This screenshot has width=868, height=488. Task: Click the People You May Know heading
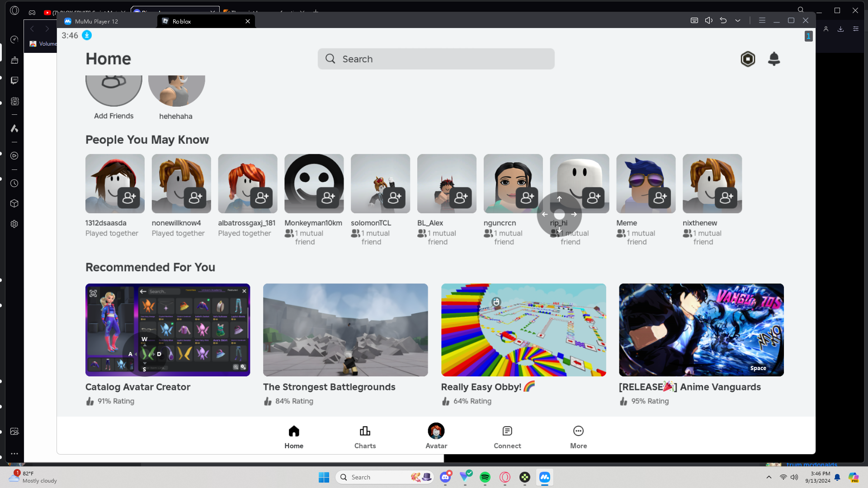(x=147, y=140)
